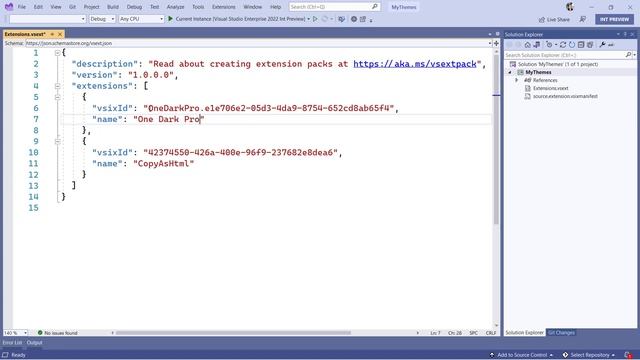Click window layout toolbar icon
This screenshot has width=640, height=360.
tap(363, 19)
